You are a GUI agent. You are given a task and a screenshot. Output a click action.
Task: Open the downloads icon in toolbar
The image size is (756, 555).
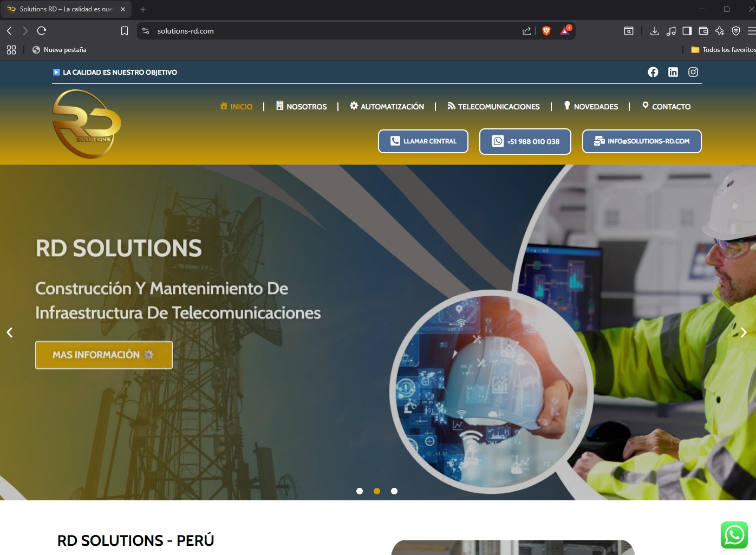655,31
